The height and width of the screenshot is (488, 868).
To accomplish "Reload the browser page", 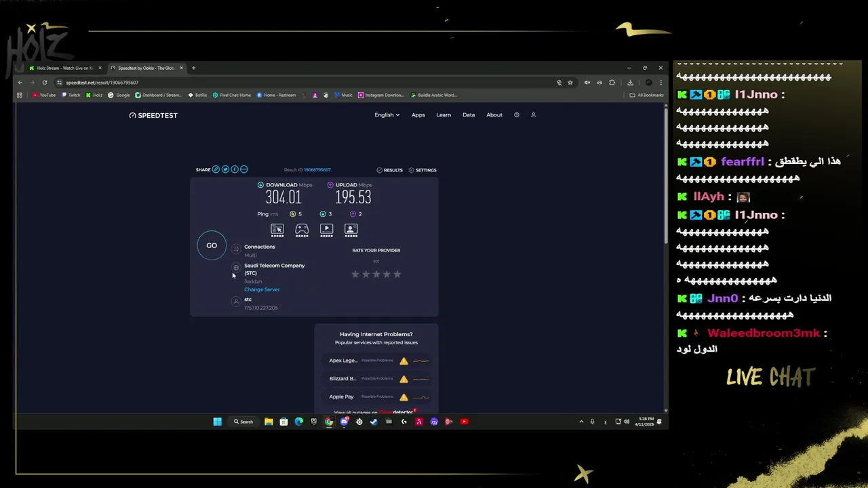I will click(45, 83).
